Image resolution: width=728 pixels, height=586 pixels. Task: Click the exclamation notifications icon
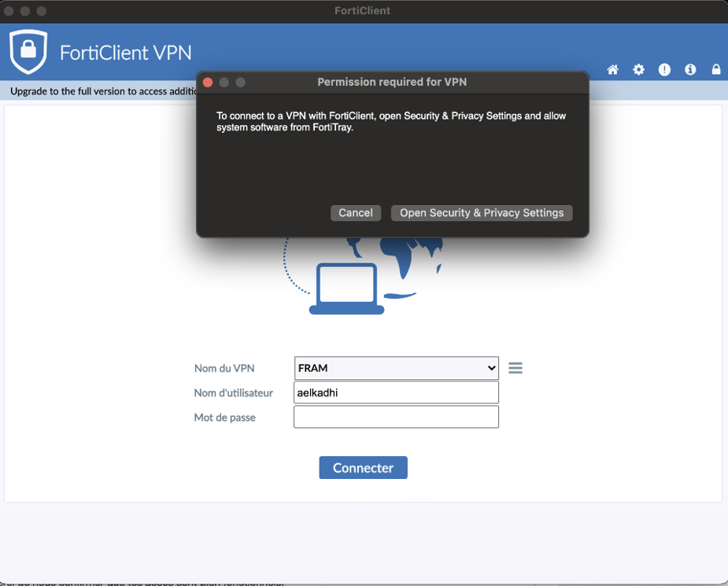664,69
